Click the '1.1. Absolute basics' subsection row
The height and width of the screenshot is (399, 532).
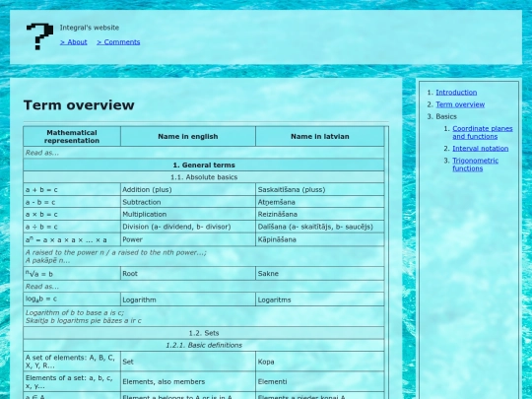[204, 177]
